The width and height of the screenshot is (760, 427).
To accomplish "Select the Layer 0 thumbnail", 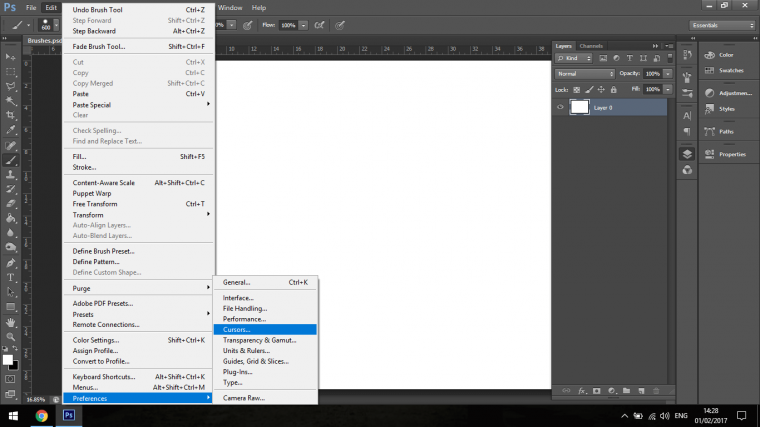I will tap(579, 107).
